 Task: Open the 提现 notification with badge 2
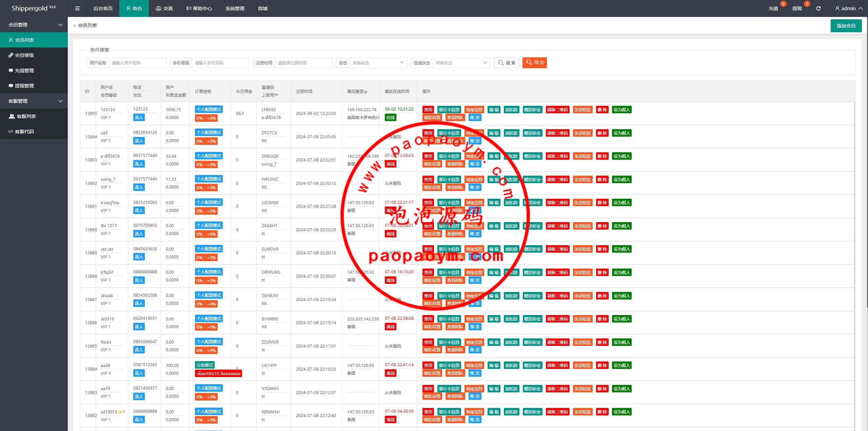797,8
